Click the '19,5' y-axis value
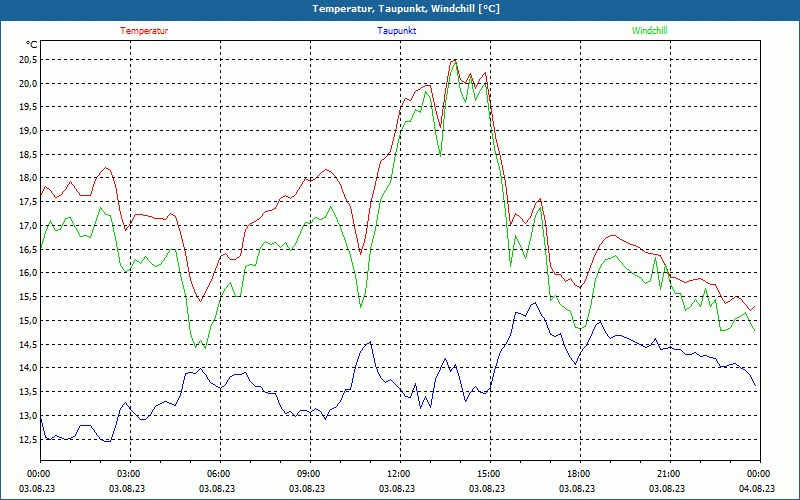This screenshot has height=500, width=800. [x=28, y=107]
